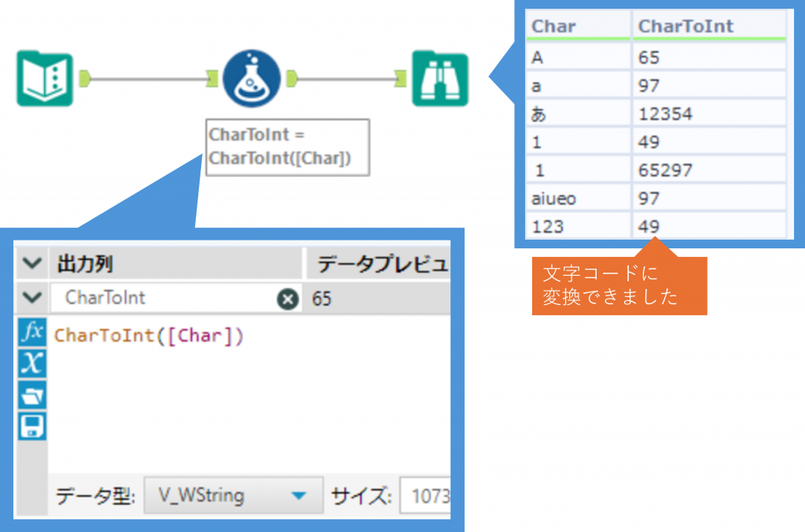Click the size field showing 1073
This screenshot has width=805, height=532.
pos(426,497)
